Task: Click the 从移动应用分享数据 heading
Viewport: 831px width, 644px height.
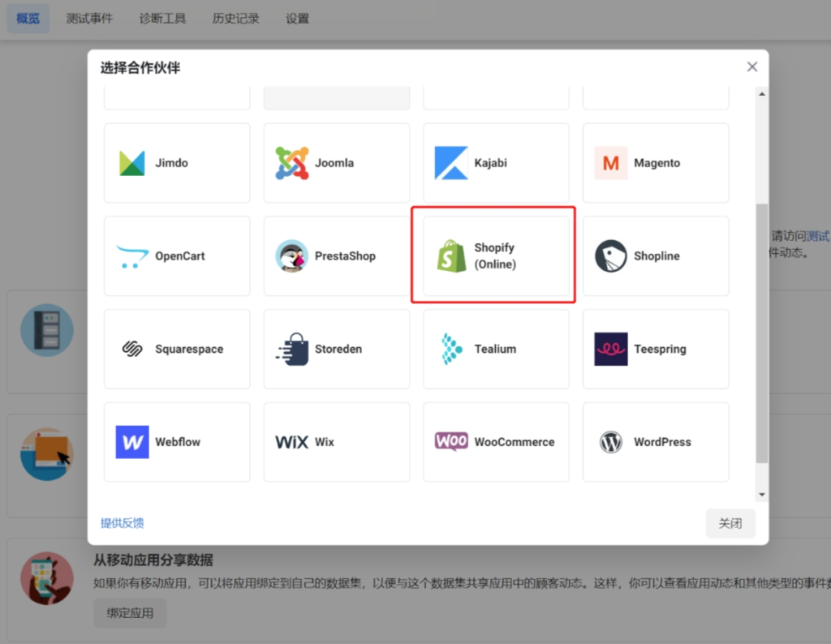Action: pos(153,560)
